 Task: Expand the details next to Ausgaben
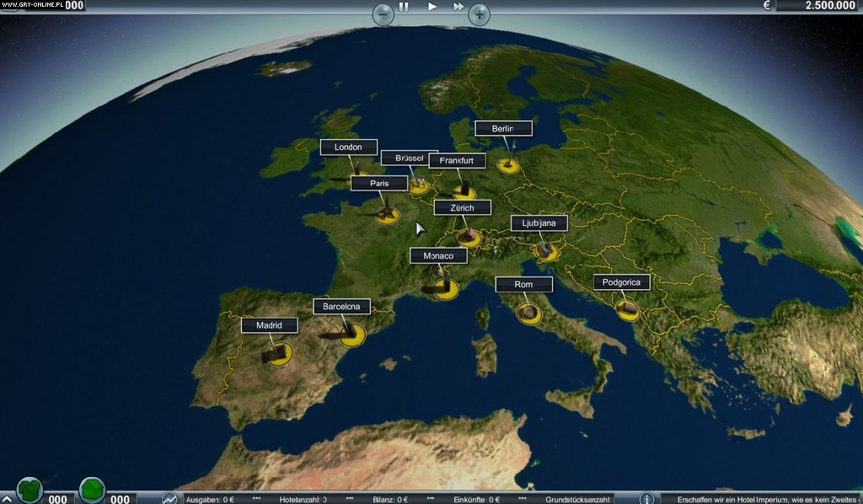(x=255, y=498)
